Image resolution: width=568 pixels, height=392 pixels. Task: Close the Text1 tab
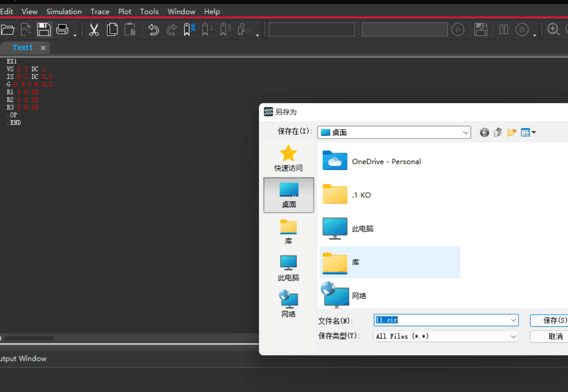(x=43, y=48)
